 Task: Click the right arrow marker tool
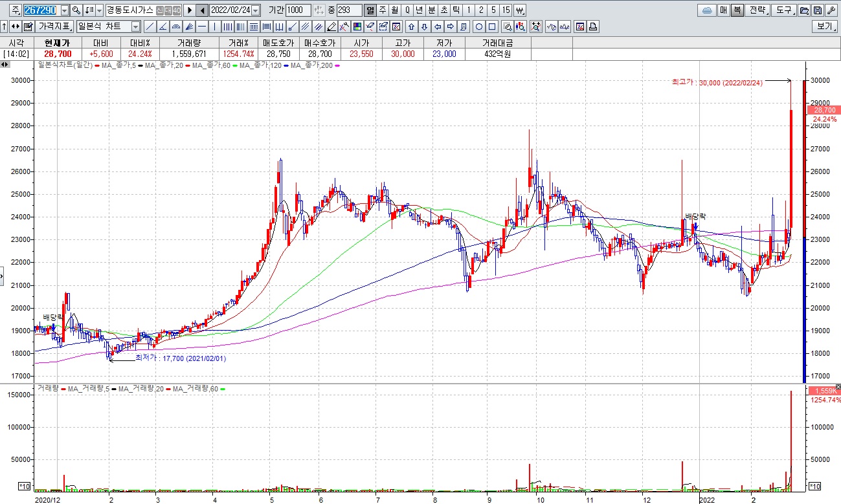(x=451, y=27)
